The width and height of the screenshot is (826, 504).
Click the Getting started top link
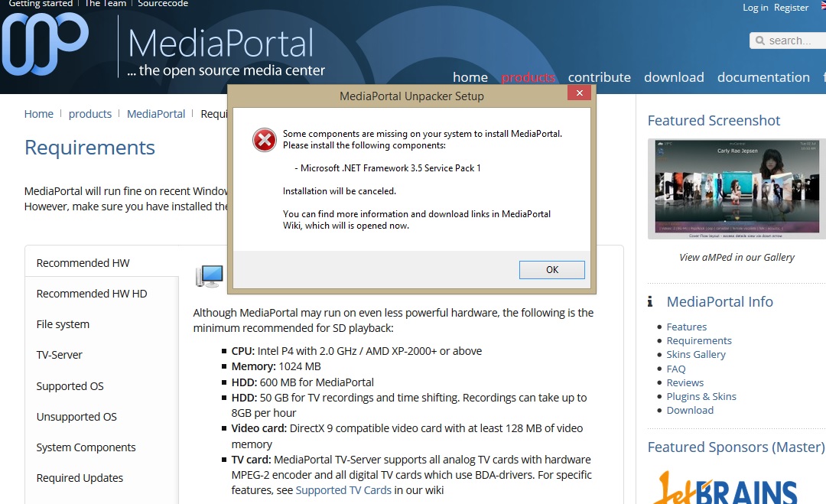pyautogui.click(x=41, y=4)
